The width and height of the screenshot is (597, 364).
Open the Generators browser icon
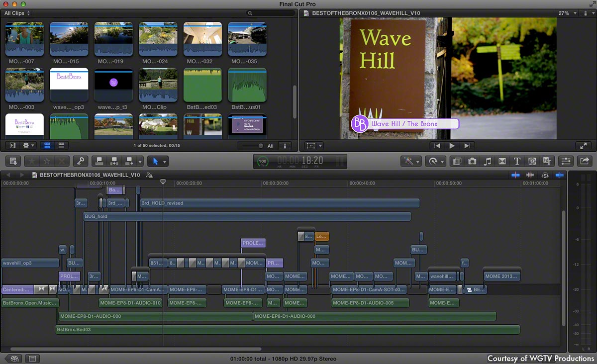pyautogui.click(x=532, y=161)
